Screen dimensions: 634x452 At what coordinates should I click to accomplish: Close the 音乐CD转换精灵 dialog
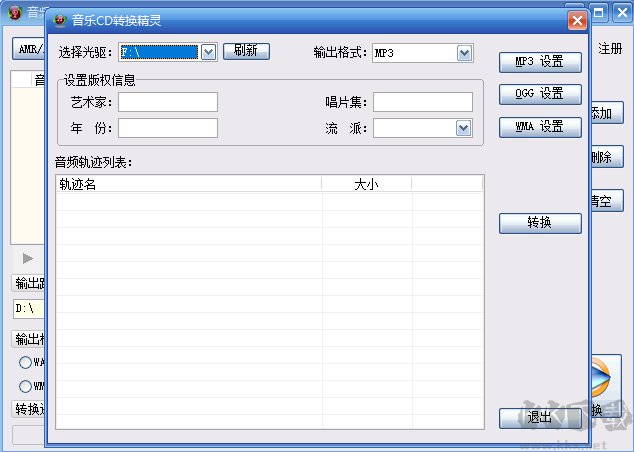[577, 20]
